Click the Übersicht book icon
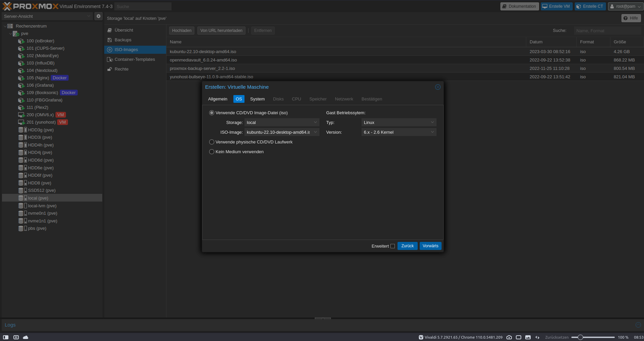The image size is (644, 341). (110, 30)
